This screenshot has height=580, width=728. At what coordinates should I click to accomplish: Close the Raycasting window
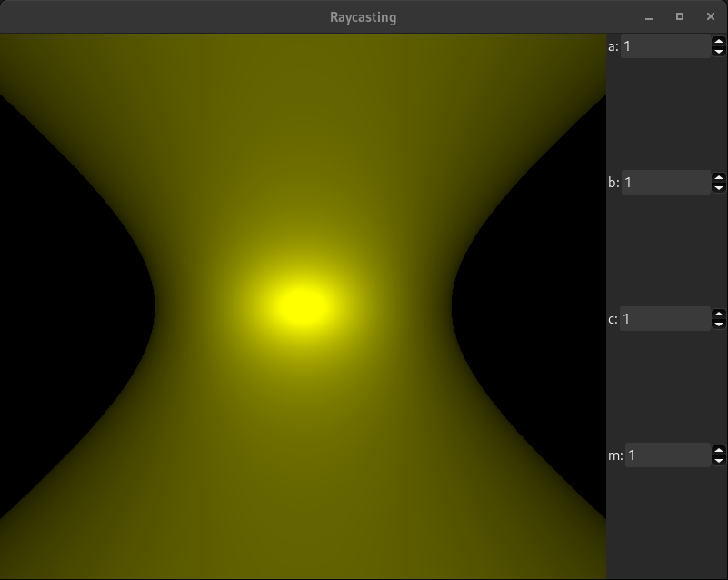(x=710, y=17)
